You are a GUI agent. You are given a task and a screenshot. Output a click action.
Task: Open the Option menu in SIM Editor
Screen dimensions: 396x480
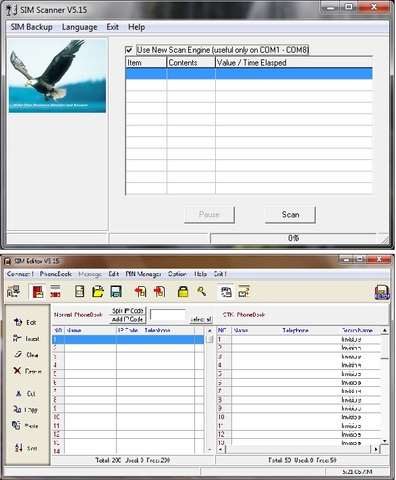tap(177, 274)
